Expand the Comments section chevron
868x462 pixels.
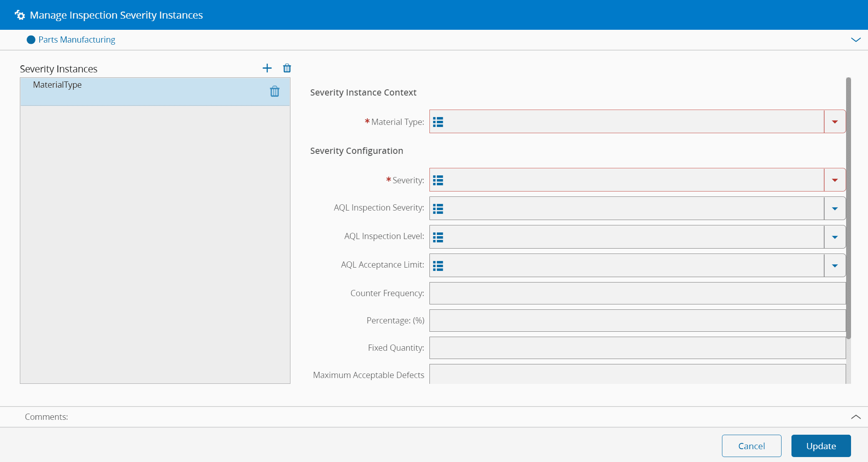(856, 417)
